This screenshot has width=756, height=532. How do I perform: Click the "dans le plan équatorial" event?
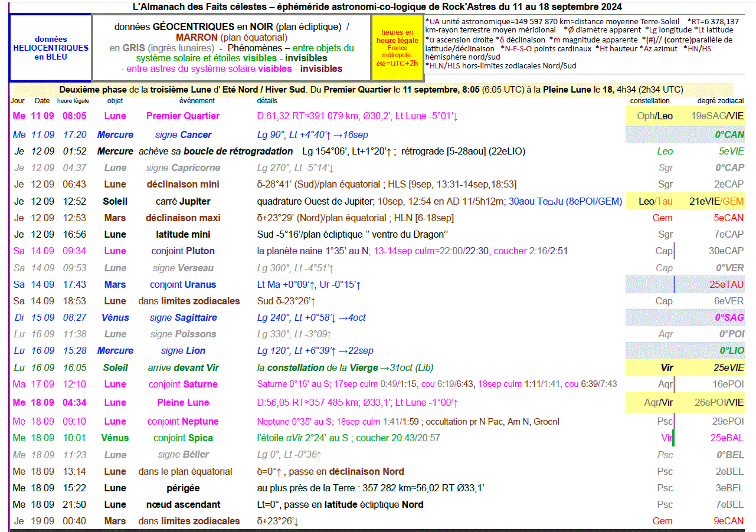[x=185, y=471]
